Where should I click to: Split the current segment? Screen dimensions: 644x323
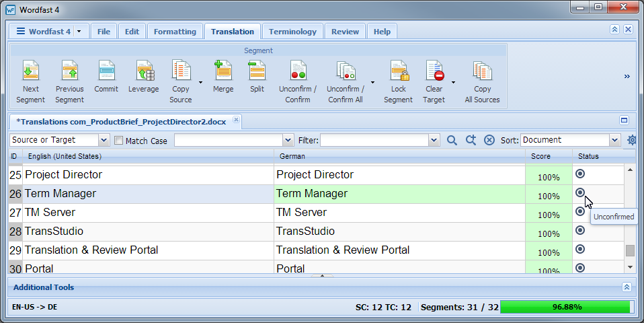[x=257, y=77]
